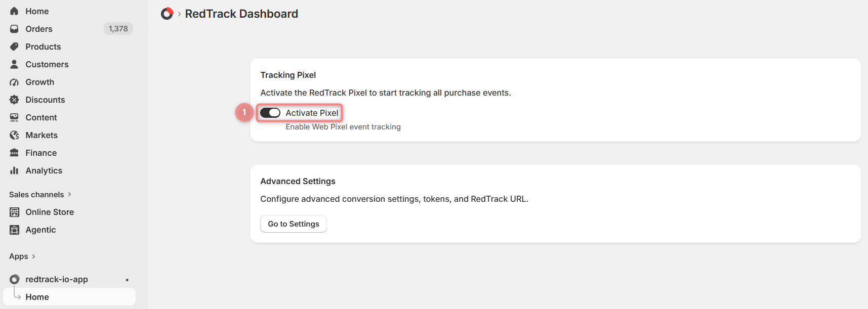868x309 pixels.
Task: Click the RedTrack logo in the breadcrumb
Action: point(167,14)
